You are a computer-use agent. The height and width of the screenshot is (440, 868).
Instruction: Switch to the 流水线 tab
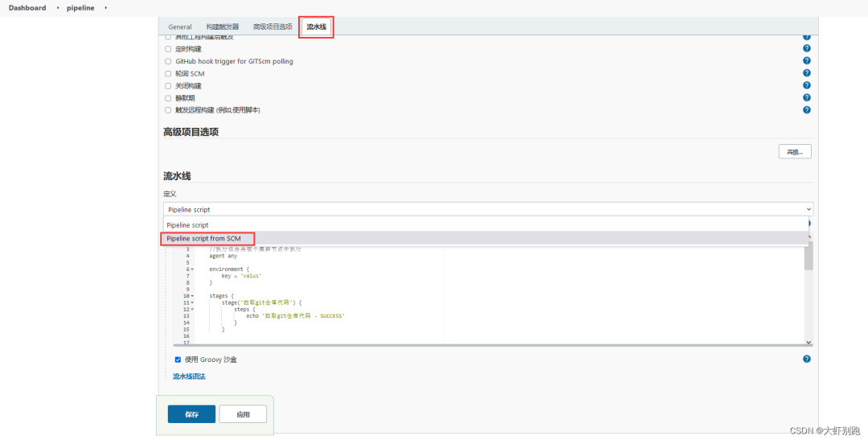[x=317, y=27]
